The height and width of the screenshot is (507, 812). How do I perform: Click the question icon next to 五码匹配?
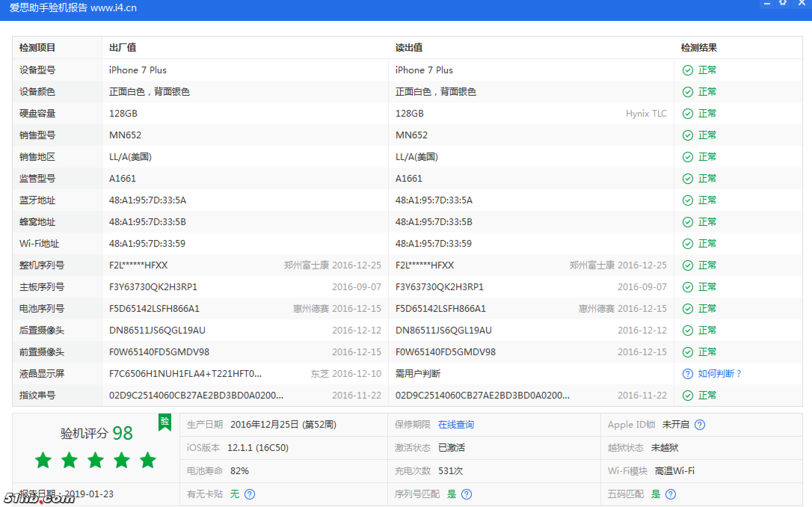[x=671, y=494]
